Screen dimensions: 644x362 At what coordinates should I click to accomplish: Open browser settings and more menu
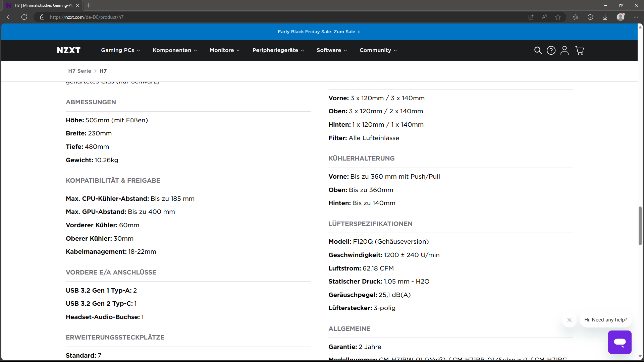click(636, 17)
